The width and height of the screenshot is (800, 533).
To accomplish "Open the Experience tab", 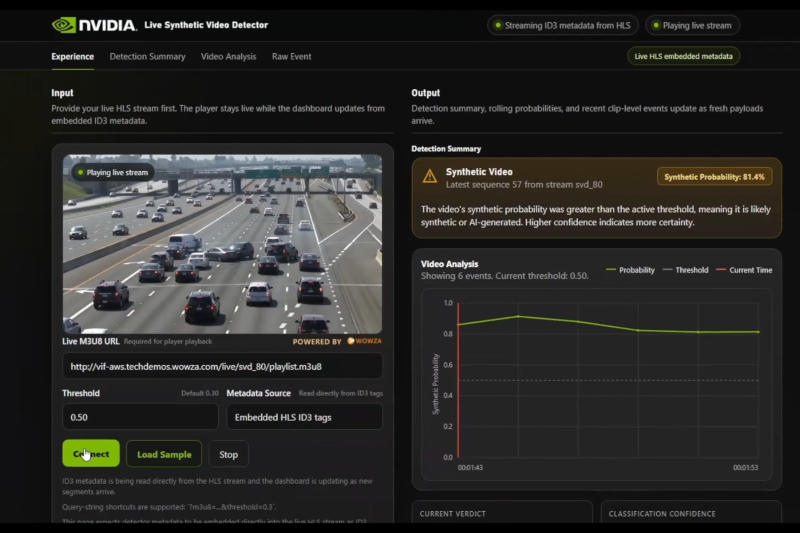I will (72, 57).
